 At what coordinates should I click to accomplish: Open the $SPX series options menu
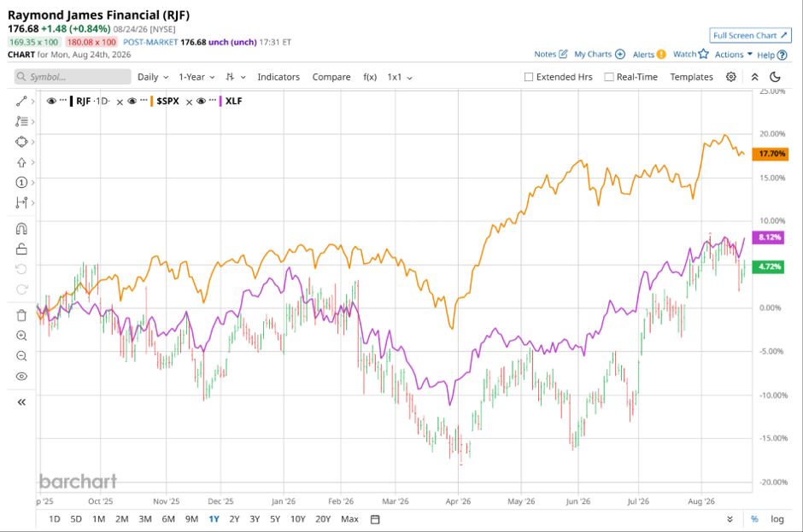pyautogui.click(x=144, y=100)
